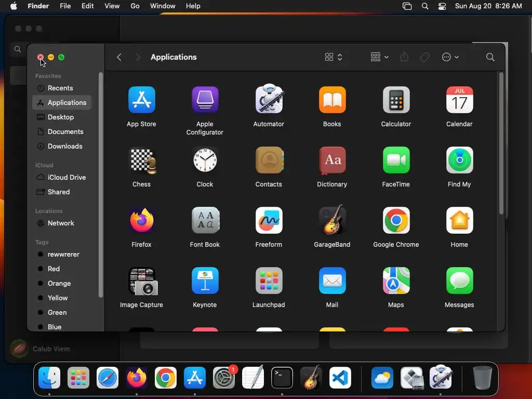The height and width of the screenshot is (399, 532).
Task: Select Downloads in the sidebar
Action: (62, 146)
